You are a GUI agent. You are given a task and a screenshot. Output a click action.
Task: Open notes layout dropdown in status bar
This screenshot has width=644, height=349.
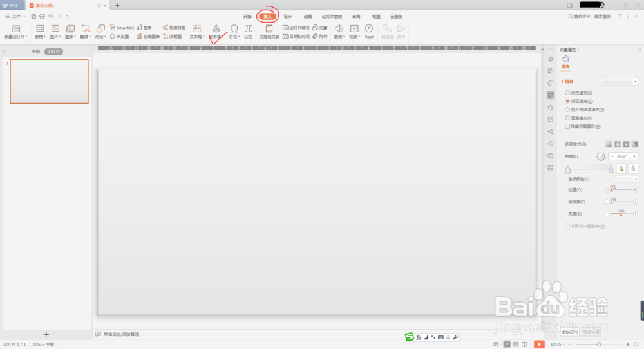[x=497, y=344]
